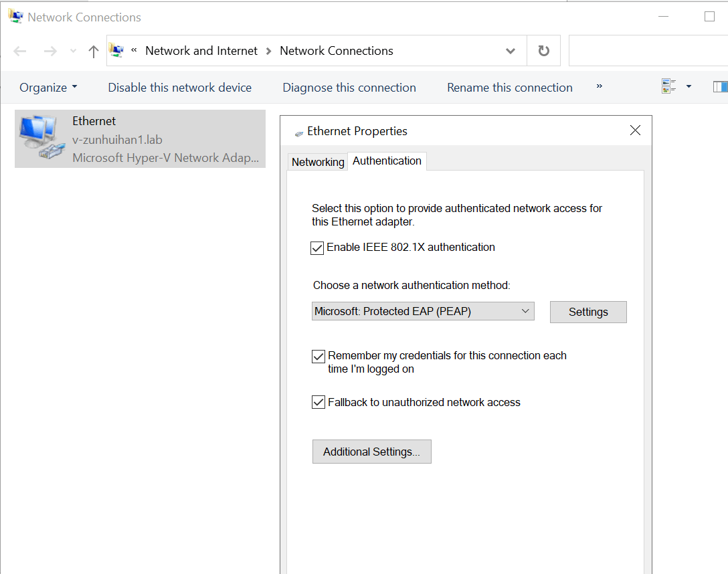This screenshot has height=574, width=728.
Task: Open the preview pane icon
Action: (720, 86)
